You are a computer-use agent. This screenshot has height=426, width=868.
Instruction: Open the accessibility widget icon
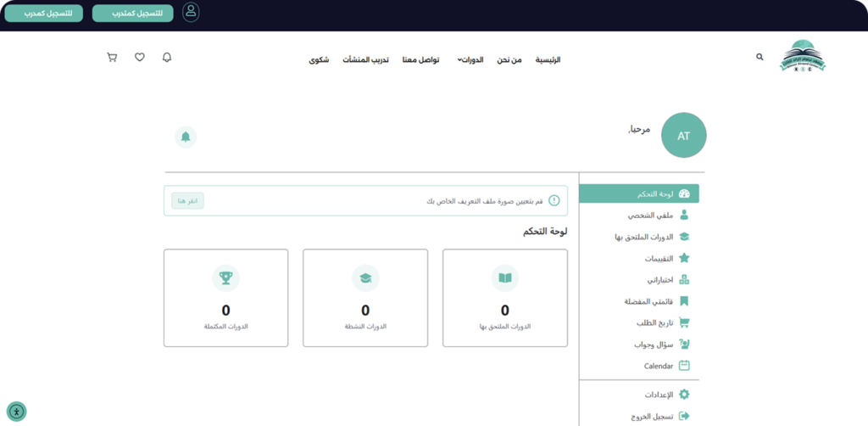(x=16, y=412)
